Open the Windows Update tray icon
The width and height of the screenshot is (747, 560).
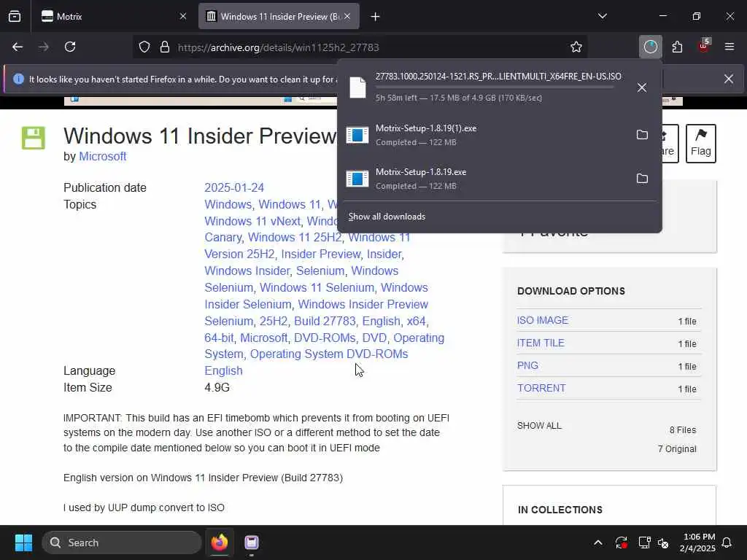tap(622, 542)
